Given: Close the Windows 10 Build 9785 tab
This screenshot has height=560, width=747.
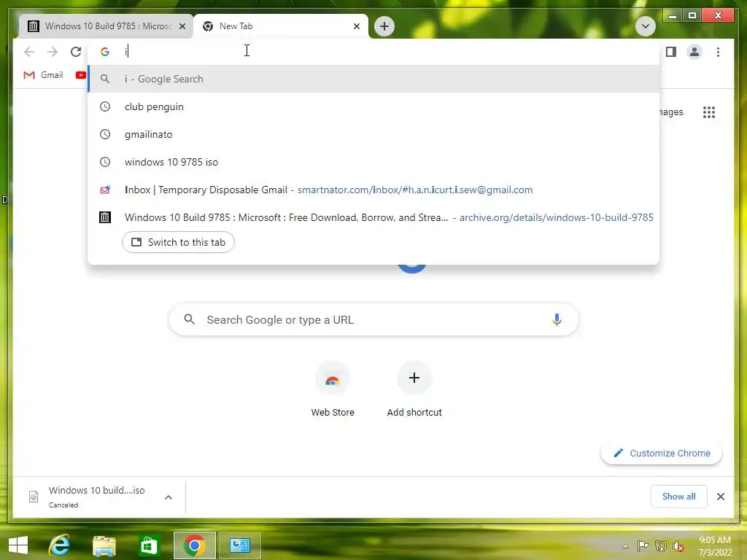Looking at the screenshot, I should [182, 26].
